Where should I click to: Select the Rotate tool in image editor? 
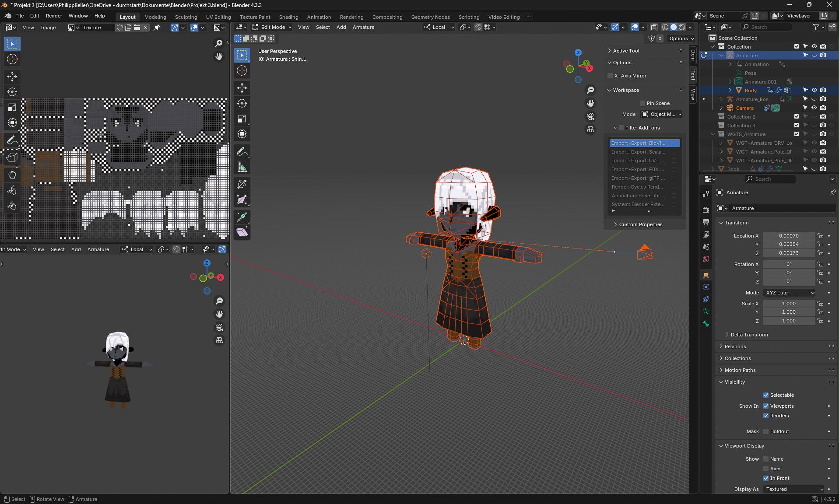pyautogui.click(x=12, y=92)
